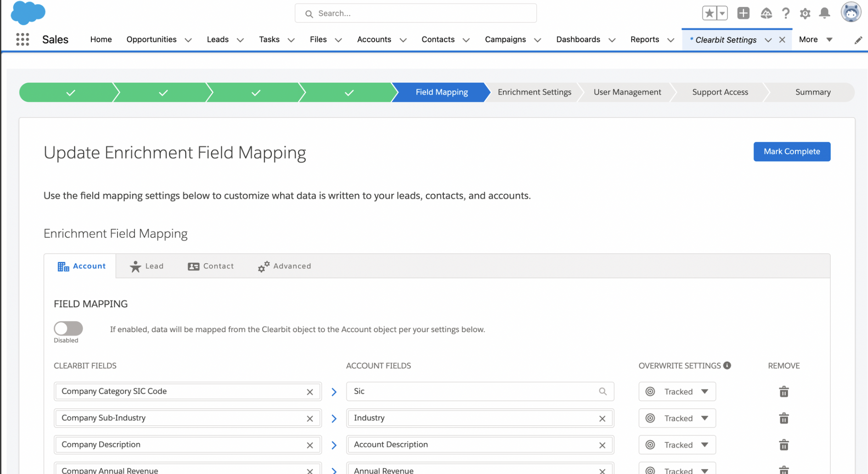
Task: Clear the Company Description field
Action: [310, 445]
